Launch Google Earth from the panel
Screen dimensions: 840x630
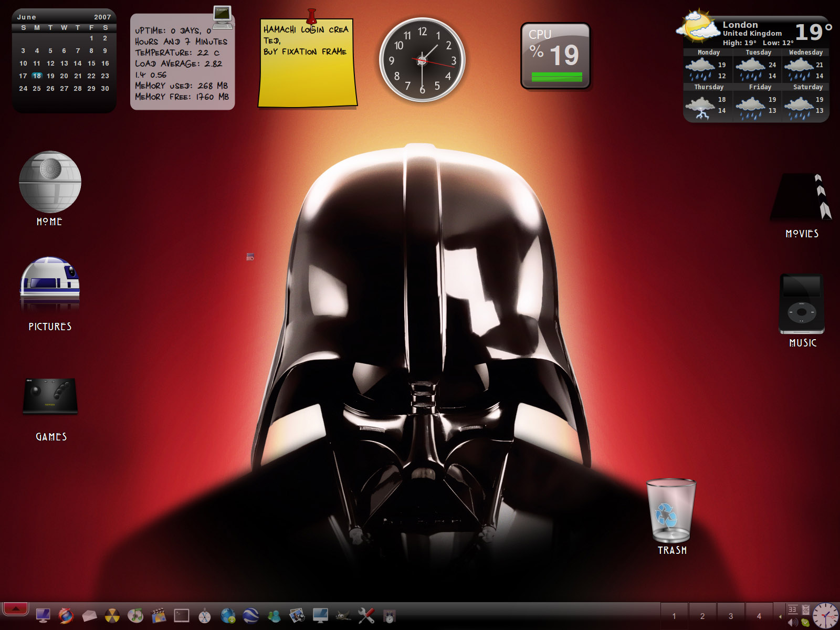tap(251, 615)
